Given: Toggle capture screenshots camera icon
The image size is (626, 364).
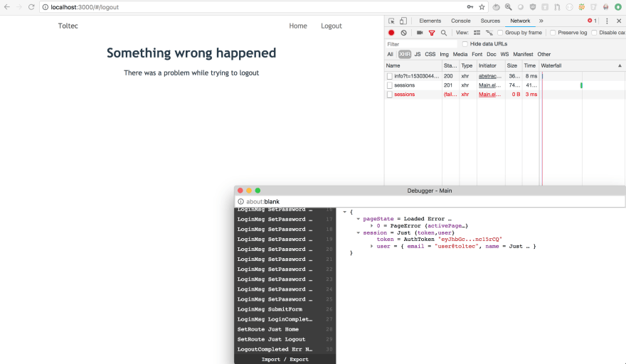Looking at the screenshot, I should pyautogui.click(x=420, y=33).
